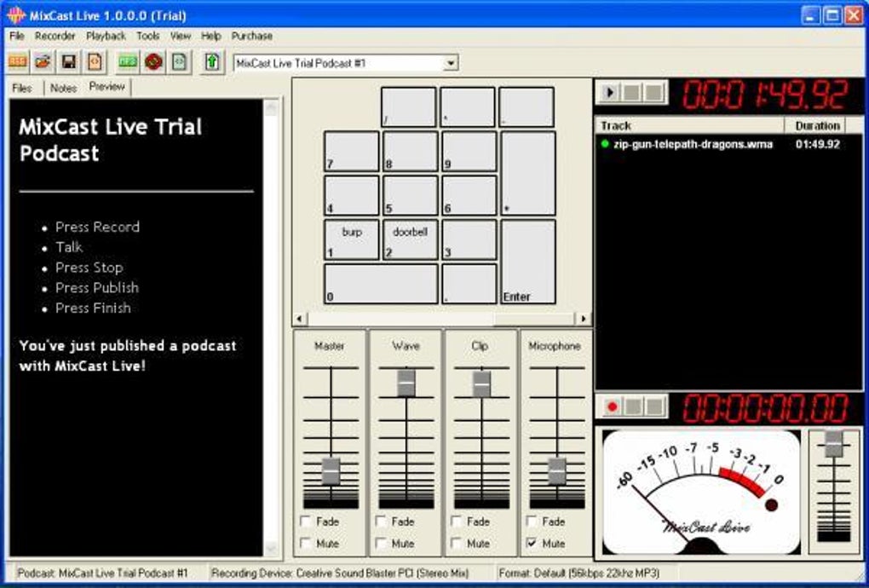
Task: Click the orange RSS toolbar icon
Action: tap(18, 61)
